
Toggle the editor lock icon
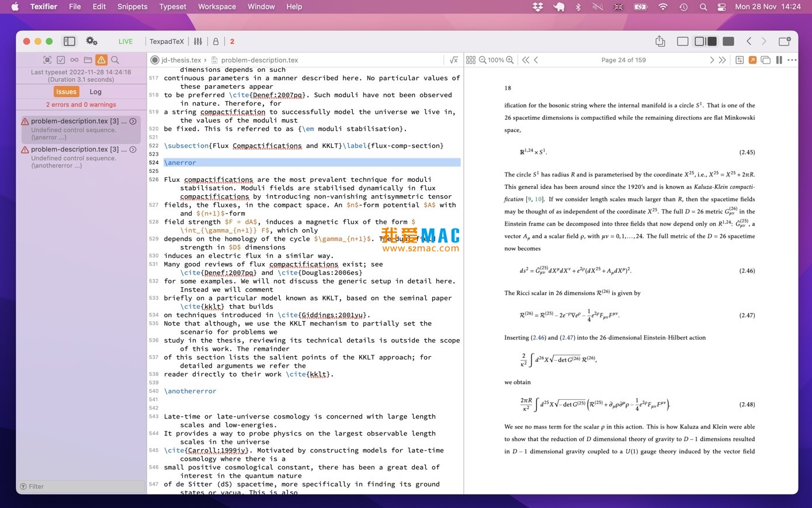pyautogui.click(x=215, y=41)
